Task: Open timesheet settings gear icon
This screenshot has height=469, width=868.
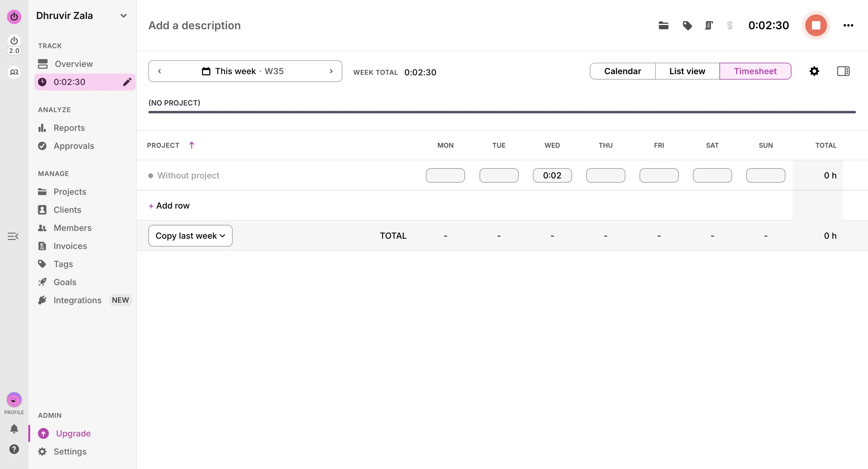Action: point(814,71)
